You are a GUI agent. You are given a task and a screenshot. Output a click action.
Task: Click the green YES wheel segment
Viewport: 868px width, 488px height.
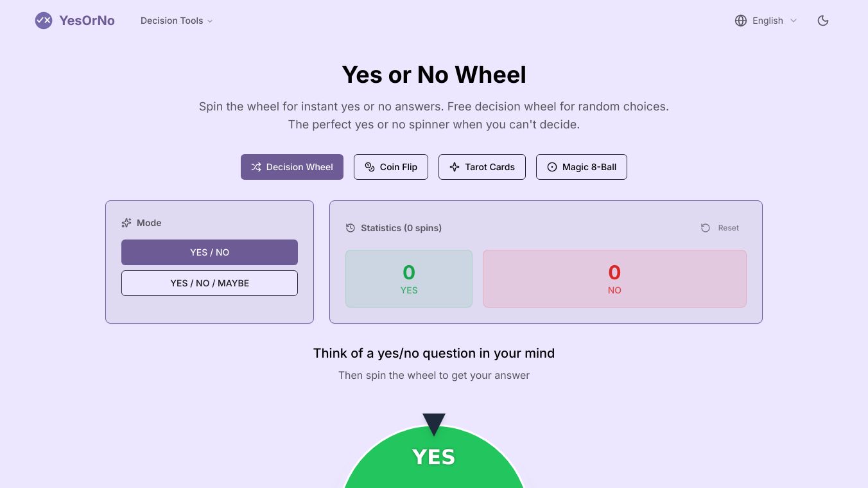(434, 466)
